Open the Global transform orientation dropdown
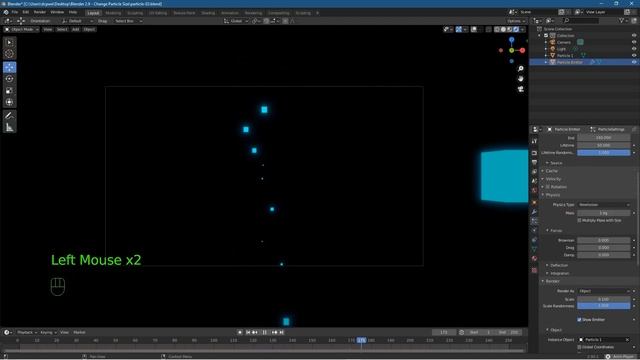Image resolution: width=640 pixels, height=360 pixels. [236, 21]
